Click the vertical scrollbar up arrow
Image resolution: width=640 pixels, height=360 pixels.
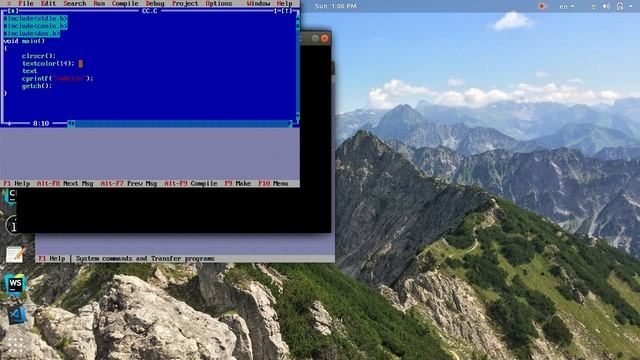298,18
